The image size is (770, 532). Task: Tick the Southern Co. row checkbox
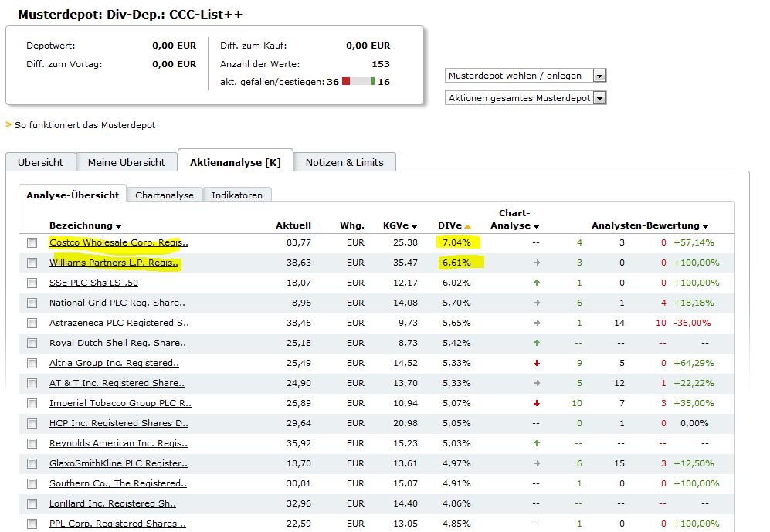click(32, 484)
